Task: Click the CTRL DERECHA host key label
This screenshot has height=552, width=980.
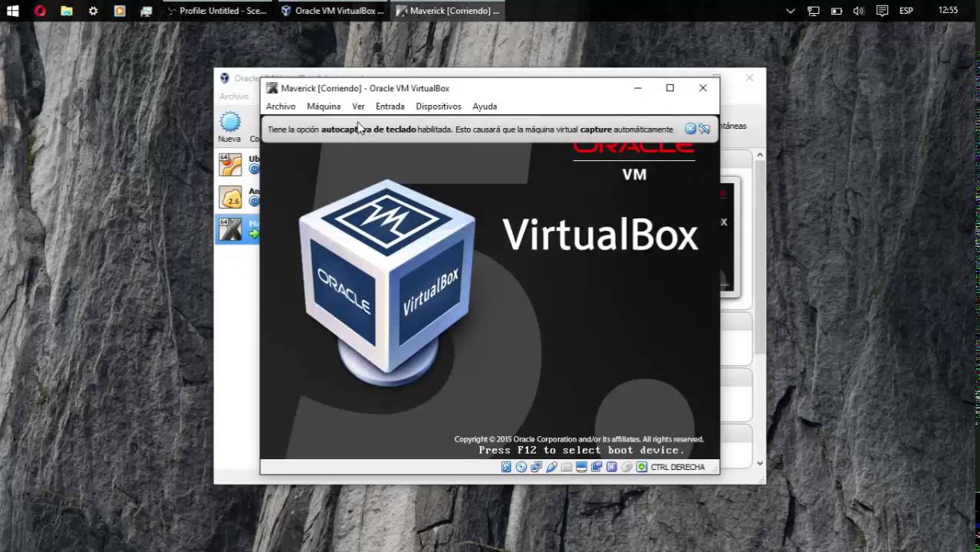Action: click(678, 467)
